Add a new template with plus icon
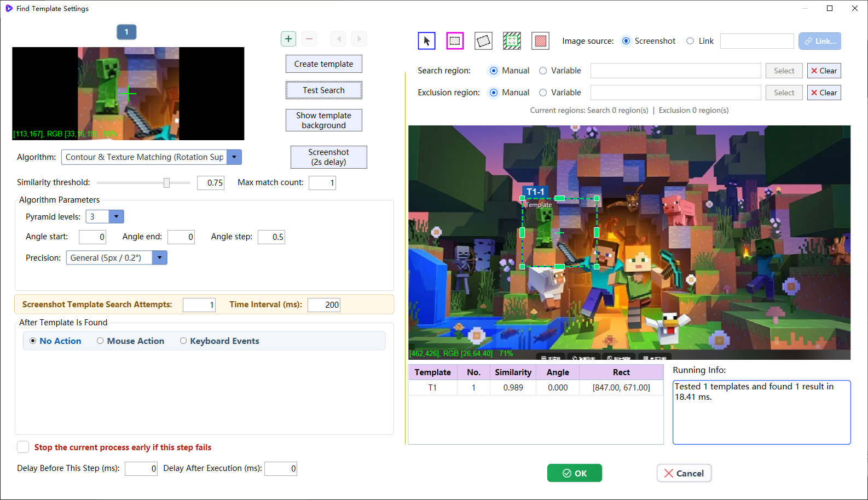Screen dimensions: 868x500 coord(288,39)
